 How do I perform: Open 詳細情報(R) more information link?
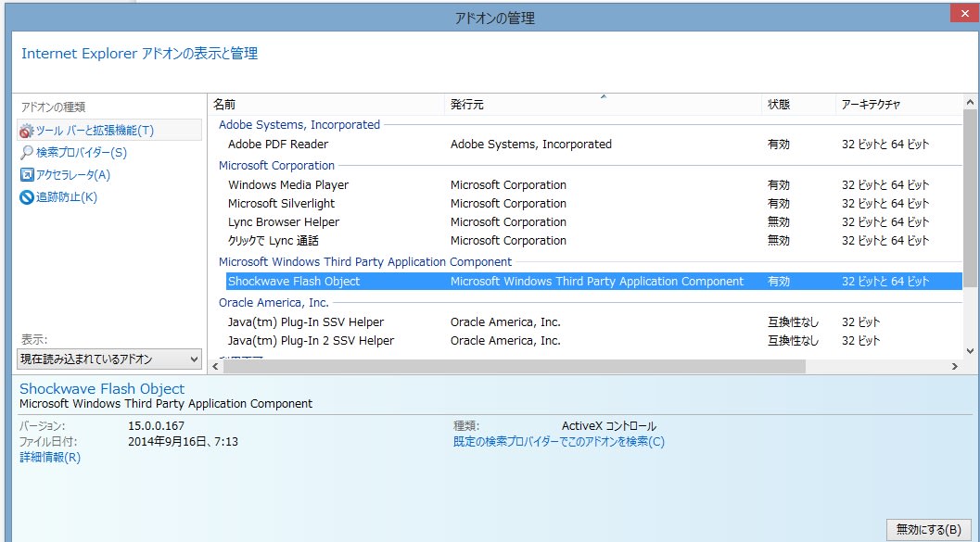pyautogui.click(x=50, y=458)
